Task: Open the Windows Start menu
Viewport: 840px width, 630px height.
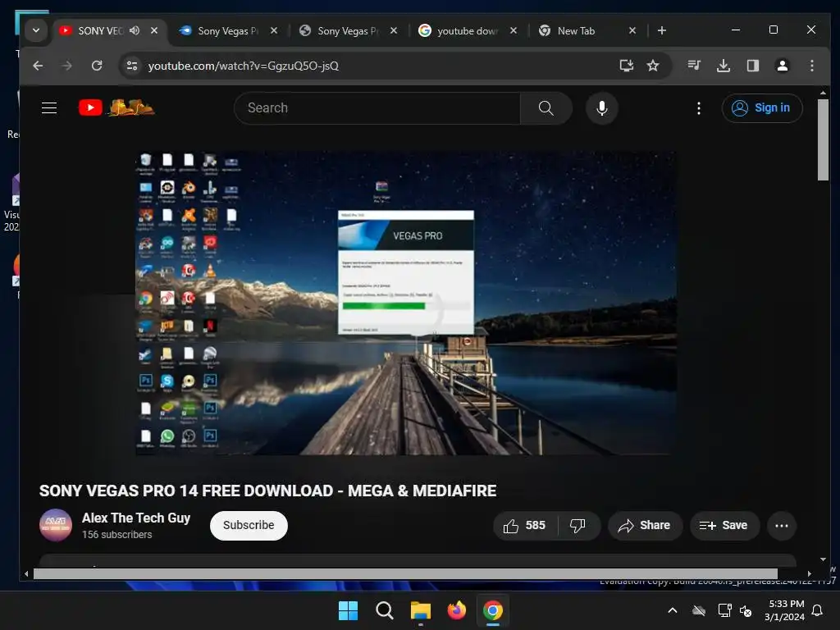Action: pyautogui.click(x=348, y=610)
